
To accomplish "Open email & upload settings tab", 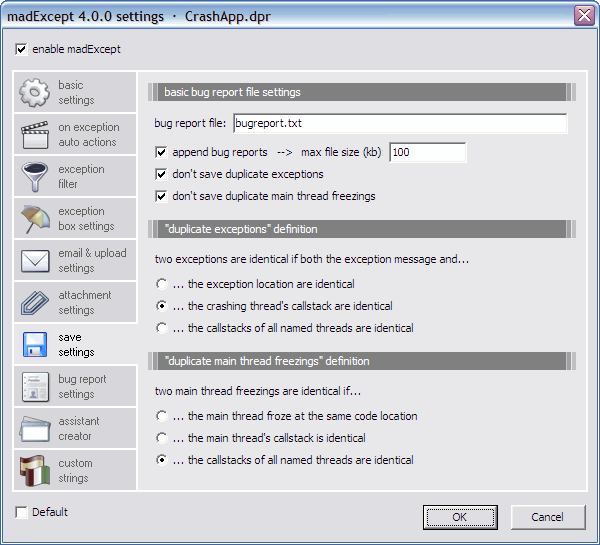I will (75, 261).
